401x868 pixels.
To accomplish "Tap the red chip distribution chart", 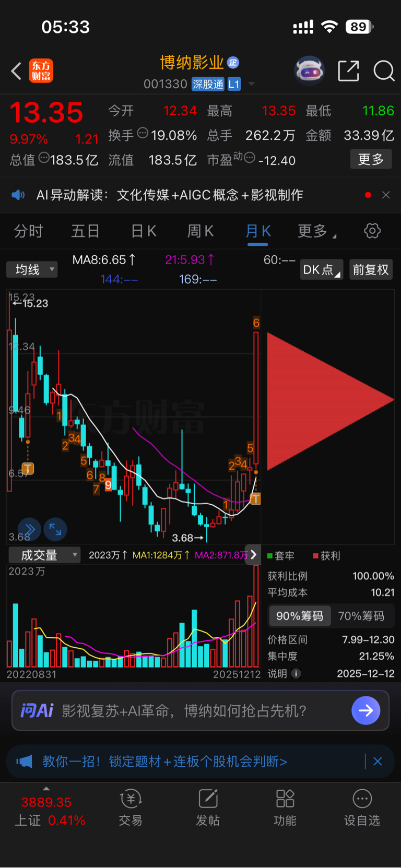I will (x=330, y=400).
